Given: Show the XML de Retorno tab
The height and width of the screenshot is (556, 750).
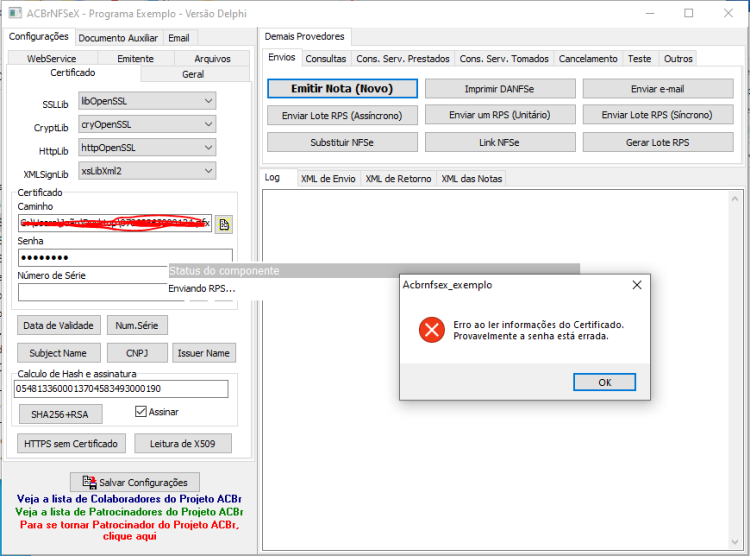Looking at the screenshot, I should 398,178.
